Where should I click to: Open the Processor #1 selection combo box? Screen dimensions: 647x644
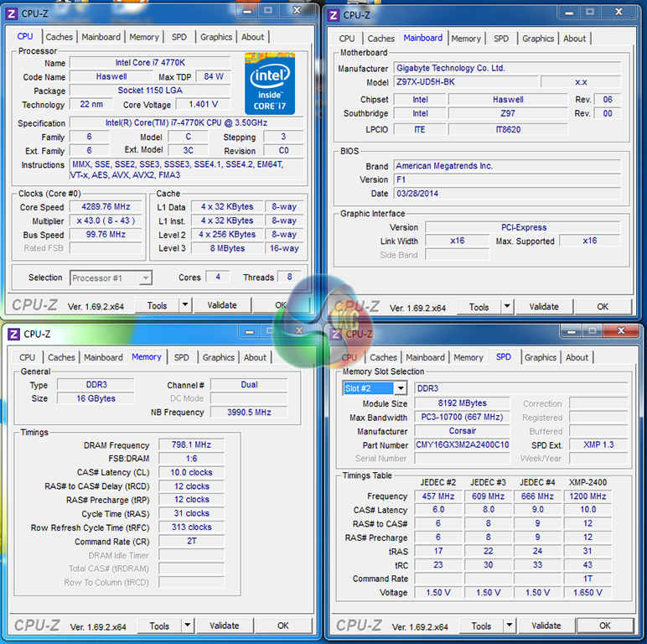[111, 278]
